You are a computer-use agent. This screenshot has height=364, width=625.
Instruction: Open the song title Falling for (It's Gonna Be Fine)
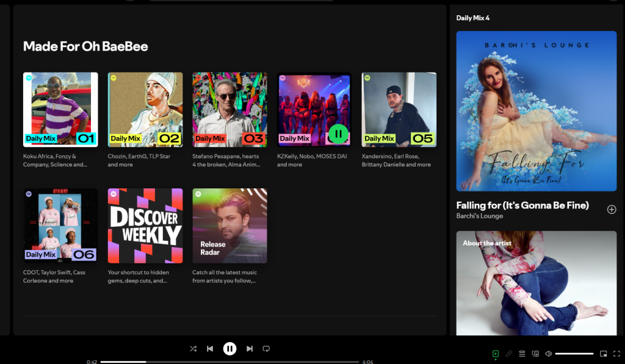click(522, 205)
